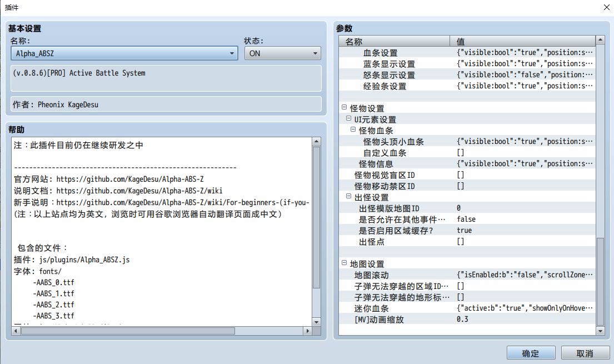This screenshot has height=364, width=614.
Task: Select the 怪物信息 parameter row
Action: (x=467, y=163)
